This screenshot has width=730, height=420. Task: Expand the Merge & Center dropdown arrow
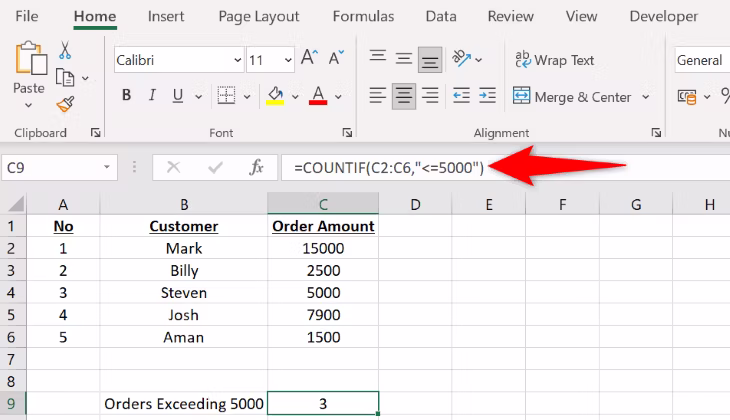(646, 97)
